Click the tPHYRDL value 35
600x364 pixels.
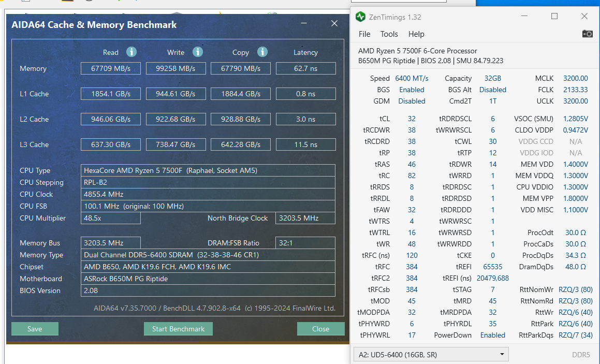(x=493, y=324)
